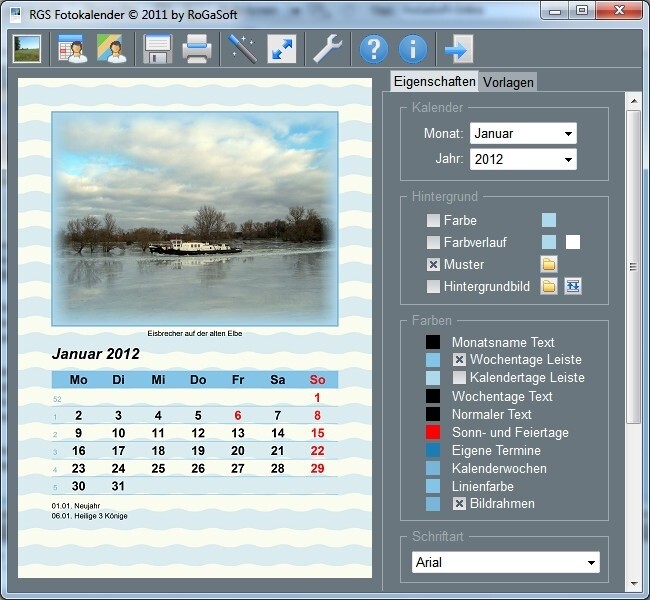Open the Jahr dropdown showing 2012
Viewport: 650px width, 600px height.
tap(523, 159)
